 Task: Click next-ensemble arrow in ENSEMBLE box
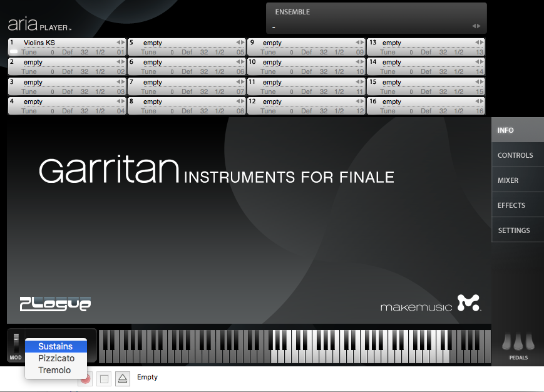click(x=479, y=26)
